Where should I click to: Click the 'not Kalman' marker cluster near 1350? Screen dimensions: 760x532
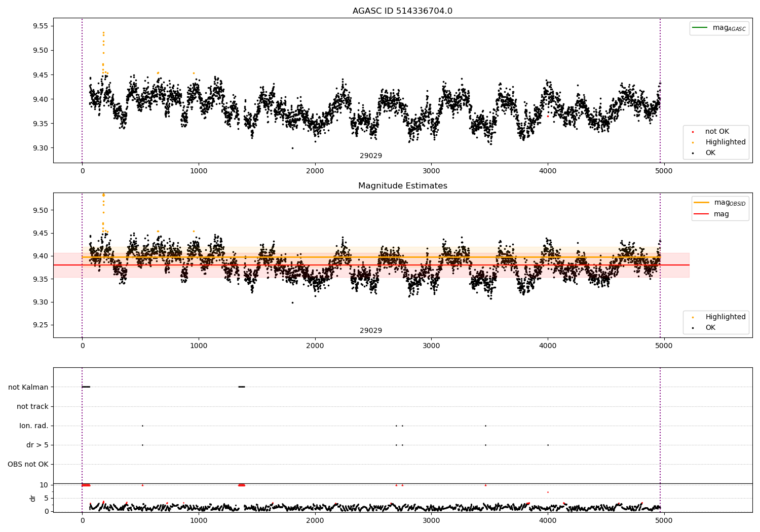[242, 387]
